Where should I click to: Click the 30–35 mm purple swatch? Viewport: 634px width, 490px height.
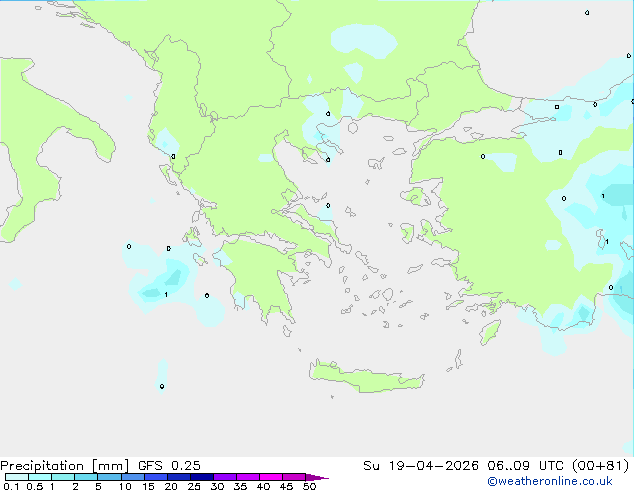[x=224, y=477]
